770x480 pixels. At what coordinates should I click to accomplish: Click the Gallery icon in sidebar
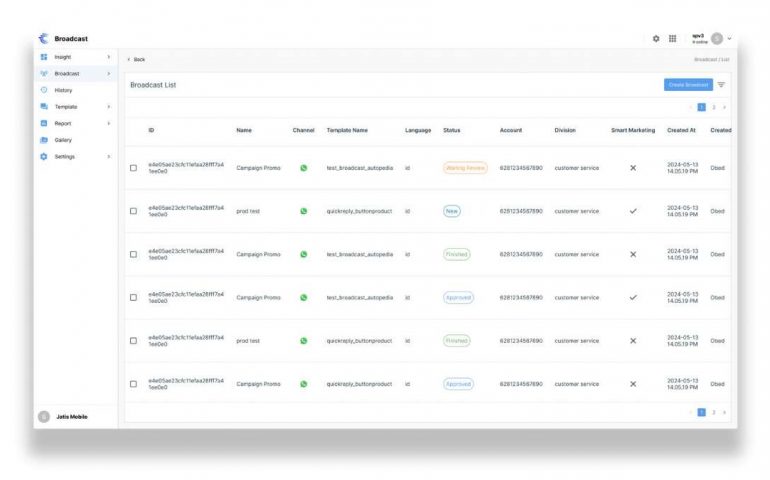[x=44, y=140]
